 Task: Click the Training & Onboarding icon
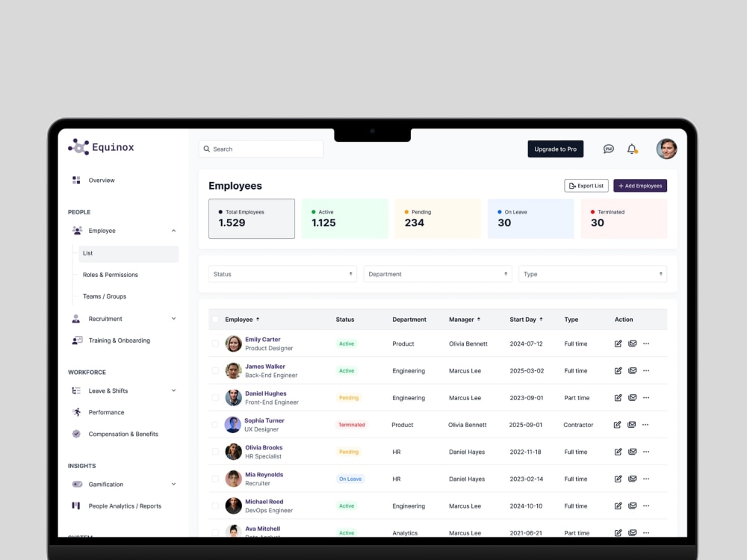click(77, 340)
